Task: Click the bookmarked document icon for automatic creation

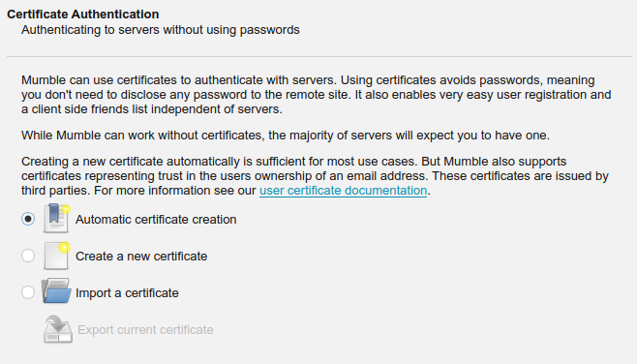Action: [56, 219]
